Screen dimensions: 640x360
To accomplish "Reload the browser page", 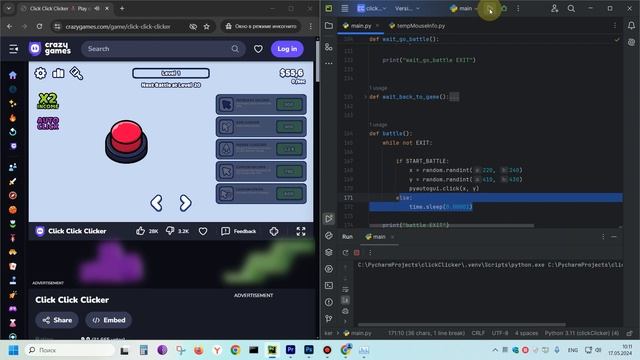I will pos(39,27).
